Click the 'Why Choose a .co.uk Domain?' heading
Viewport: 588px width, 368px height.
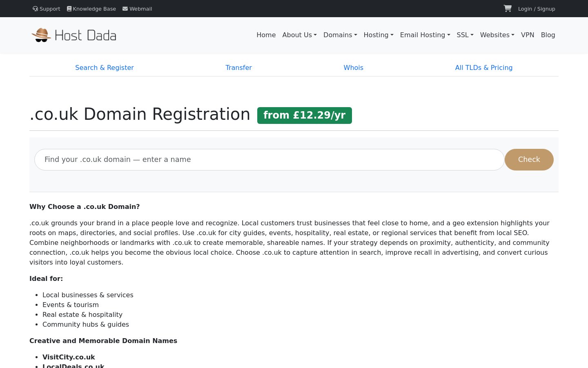tap(85, 207)
